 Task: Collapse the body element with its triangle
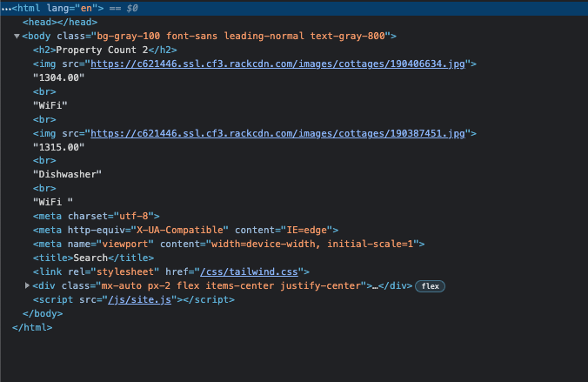[17, 36]
